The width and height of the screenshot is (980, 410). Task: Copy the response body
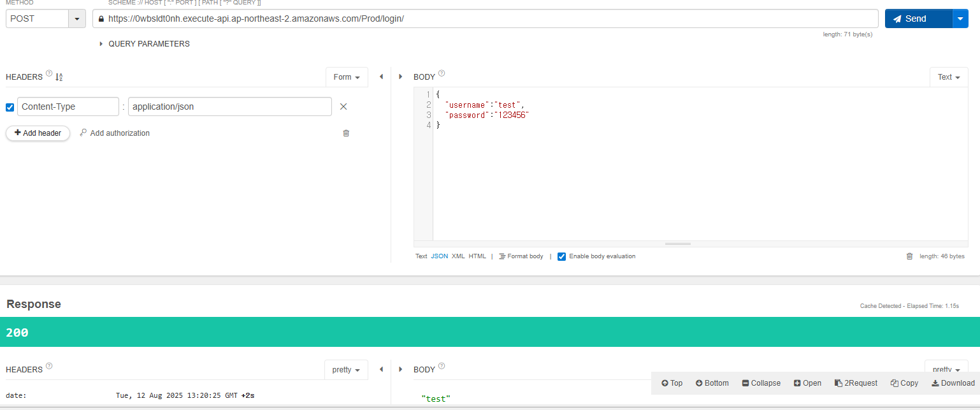pyautogui.click(x=904, y=383)
